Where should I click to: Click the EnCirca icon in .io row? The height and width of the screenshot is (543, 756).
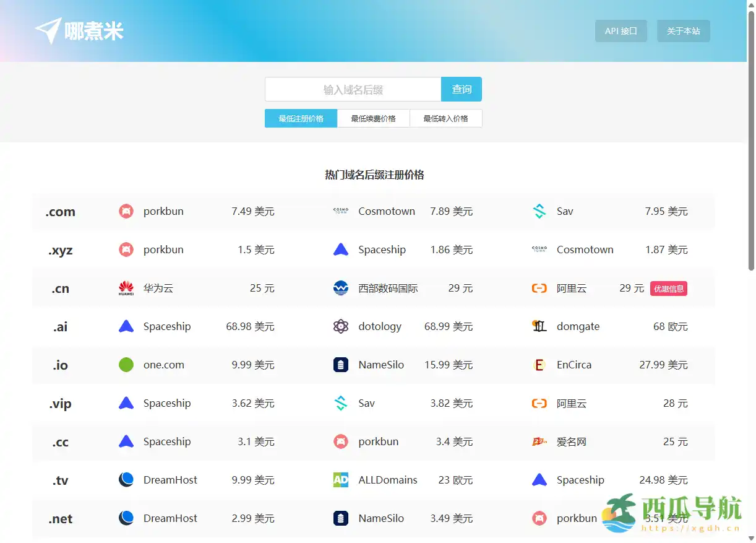tap(539, 365)
